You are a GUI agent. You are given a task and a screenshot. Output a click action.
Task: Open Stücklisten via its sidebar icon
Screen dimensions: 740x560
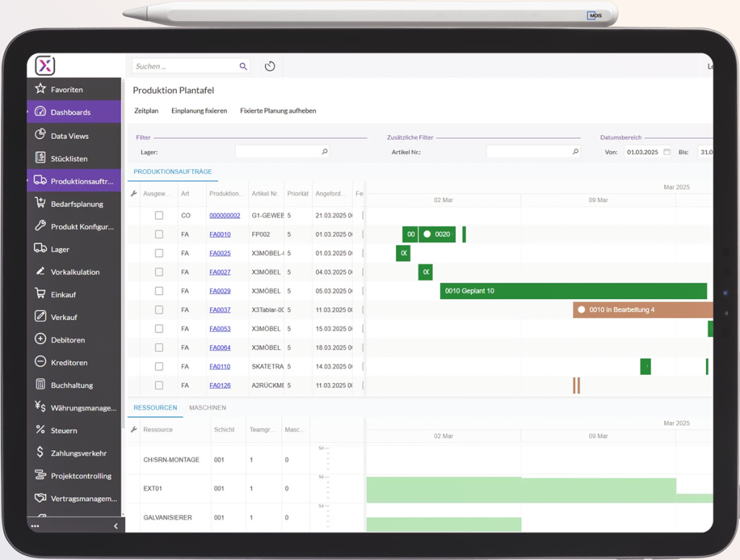[x=40, y=158]
